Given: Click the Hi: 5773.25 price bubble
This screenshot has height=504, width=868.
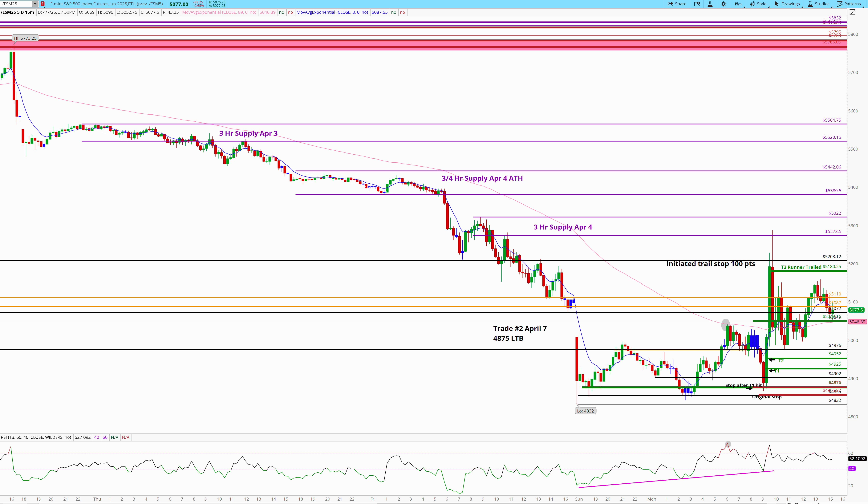Looking at the screenshot, I should tap(25, 38).
